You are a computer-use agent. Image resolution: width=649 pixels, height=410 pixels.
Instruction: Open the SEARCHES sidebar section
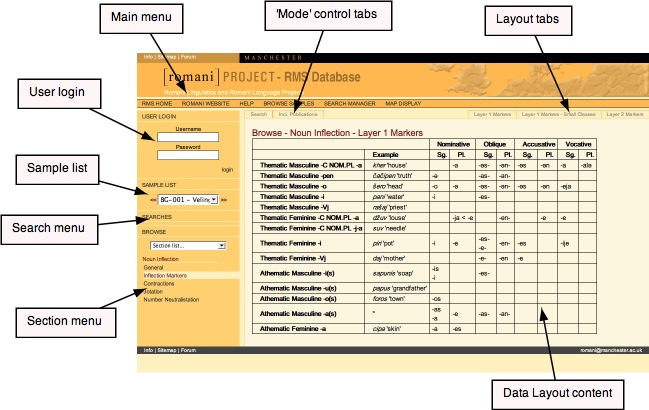point(157,217)
